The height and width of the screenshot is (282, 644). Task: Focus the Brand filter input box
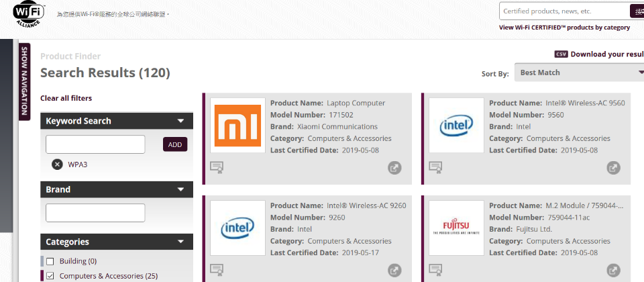click(95, 213)
